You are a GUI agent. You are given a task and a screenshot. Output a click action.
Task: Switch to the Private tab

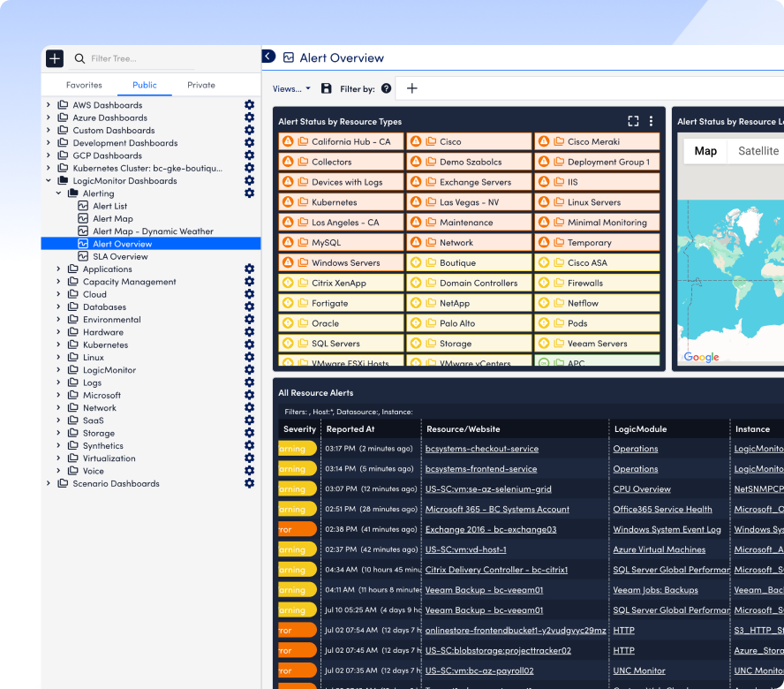[x=201, y=85]
